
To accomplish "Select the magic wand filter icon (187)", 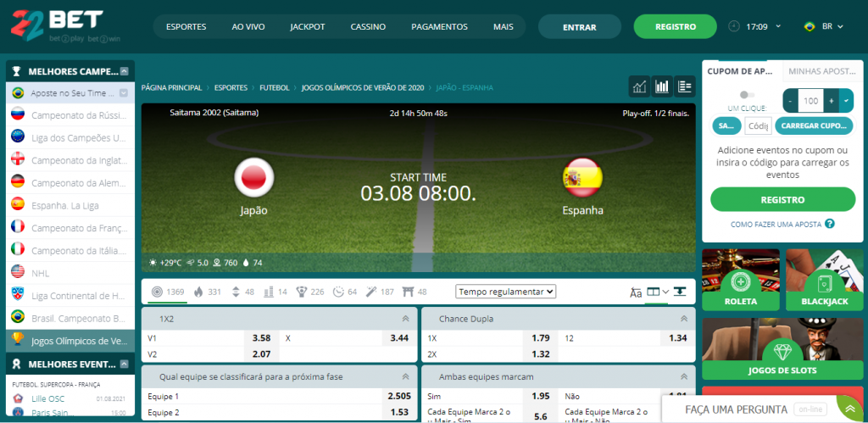I will pyautogui.click(x=371, y=292).
